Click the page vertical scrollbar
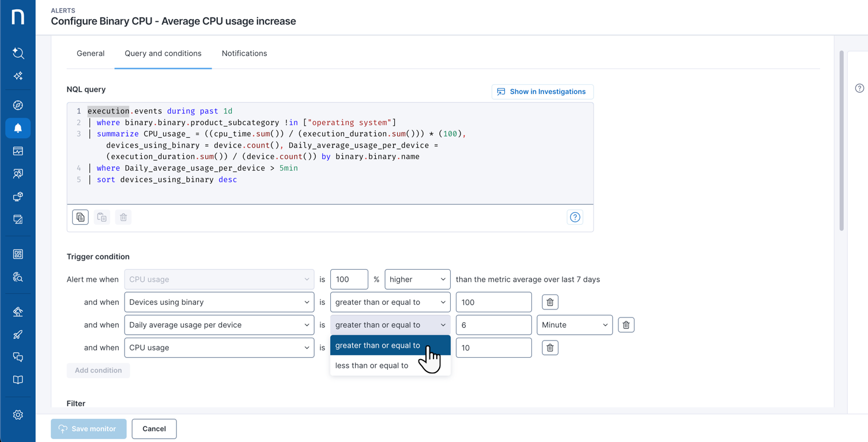 click(841, 141)
